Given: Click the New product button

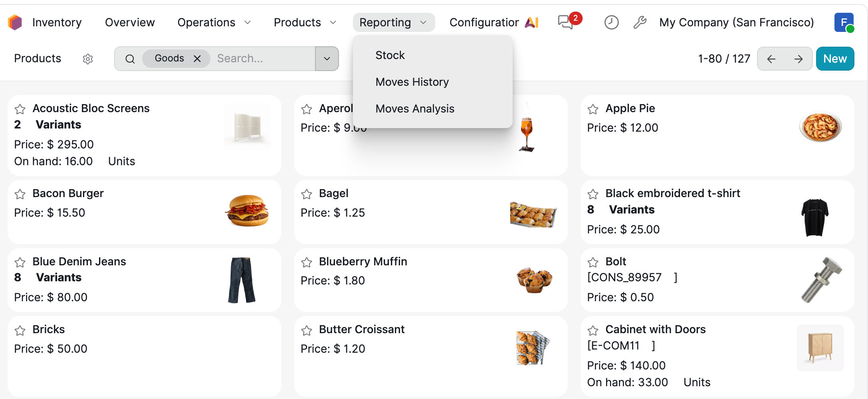Looking at the screenshot, I should [x=835, y=59].
